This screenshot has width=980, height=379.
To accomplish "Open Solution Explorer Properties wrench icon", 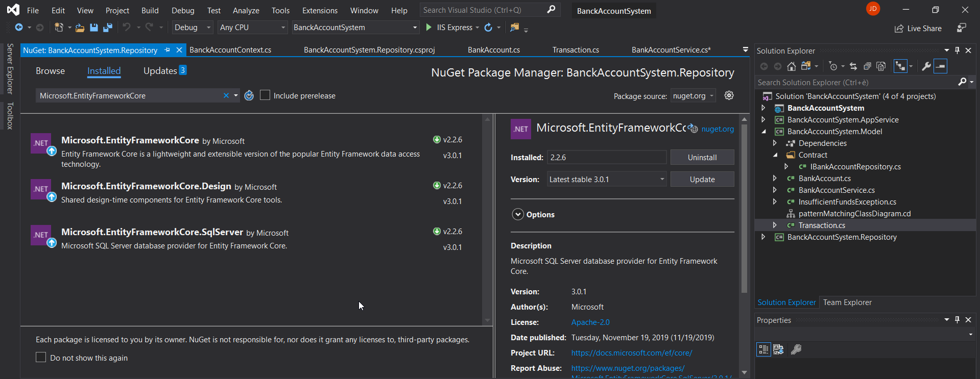I will tap(926, 66).
